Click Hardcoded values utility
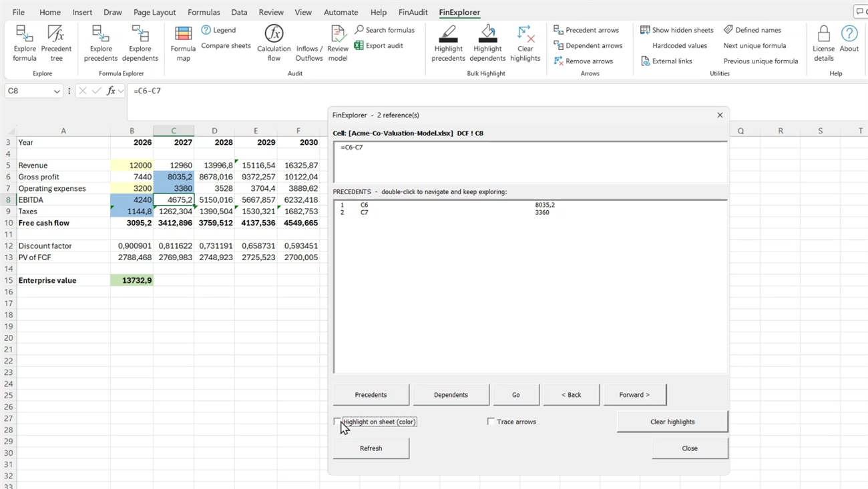The image size is (868, 489). pyautogui.click(x=679, y=45)
